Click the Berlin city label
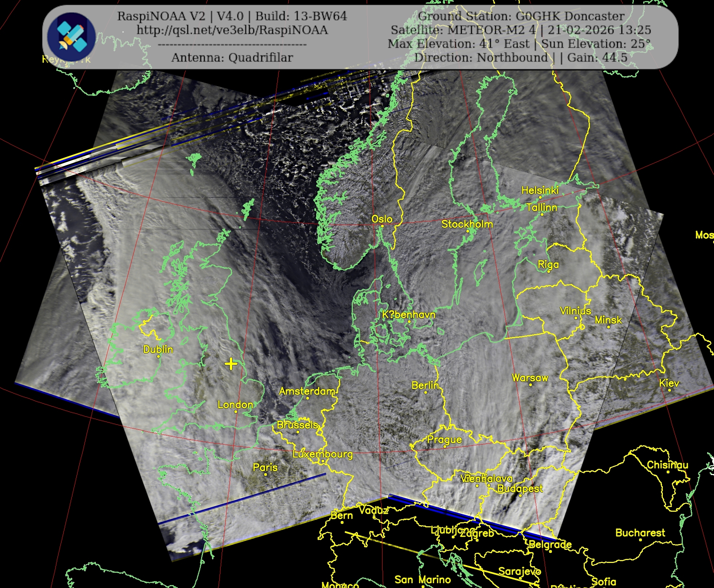714x588 pixels. 425,385
